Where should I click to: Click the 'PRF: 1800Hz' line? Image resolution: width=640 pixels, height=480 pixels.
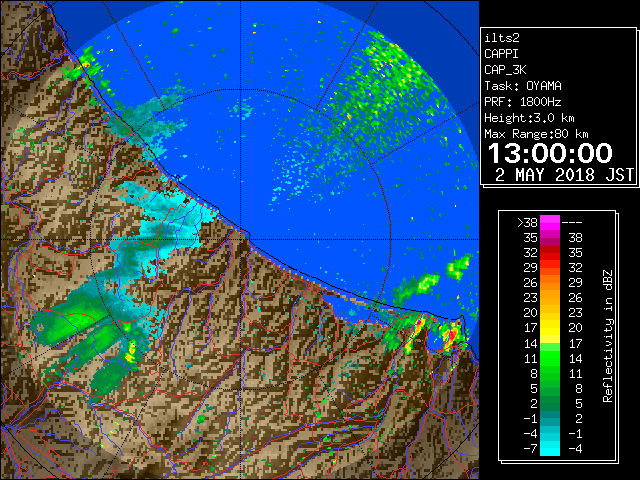pyautogui.click(x=523, y=102)
